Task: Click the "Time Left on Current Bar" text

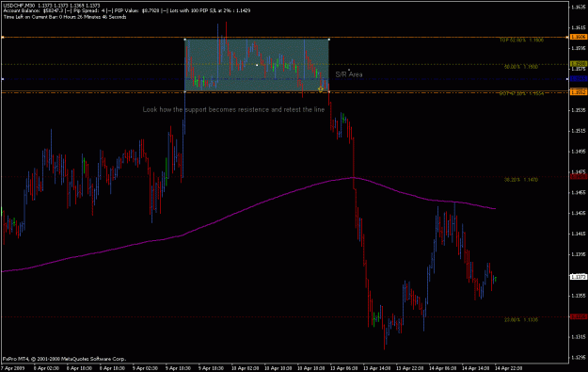Action: [x=65, y=17]
